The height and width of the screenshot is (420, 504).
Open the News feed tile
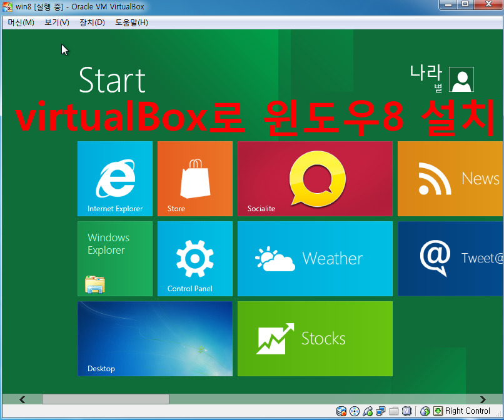(450, 179)
